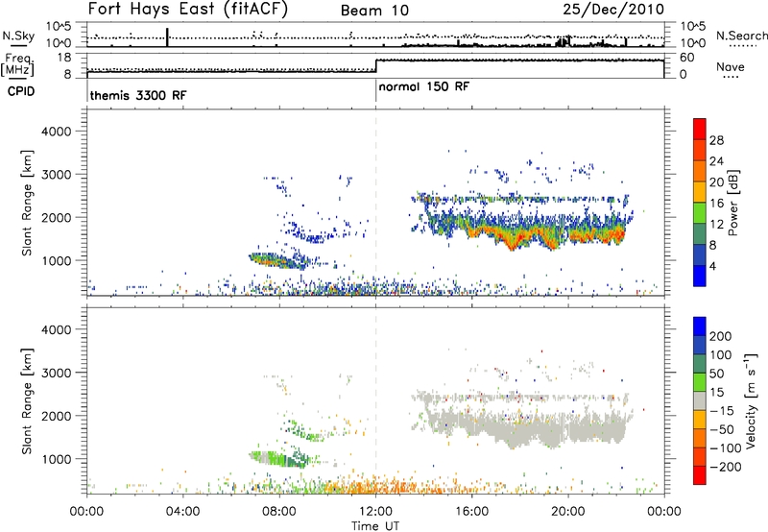Click the '08:00' time axis tick label
The image size is (768, 532).
point(279,512)
